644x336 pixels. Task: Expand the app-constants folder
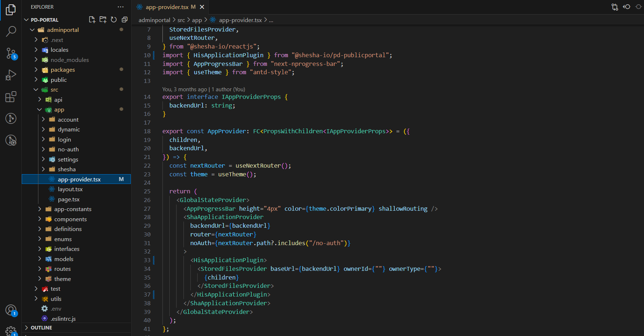click(40, 209)
